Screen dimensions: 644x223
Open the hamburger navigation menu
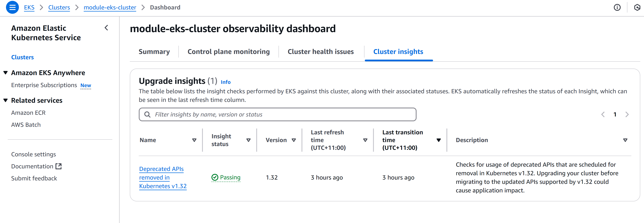pos(12,8)
